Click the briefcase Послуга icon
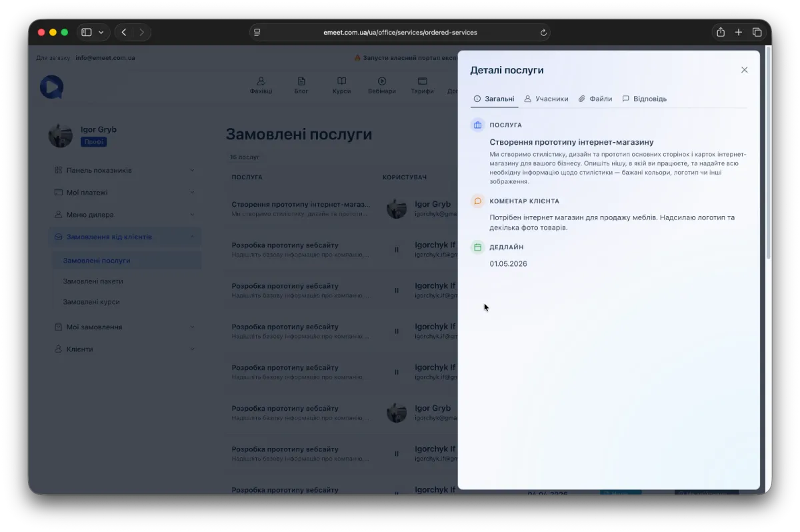800x532 pixels. pos(477,125)
